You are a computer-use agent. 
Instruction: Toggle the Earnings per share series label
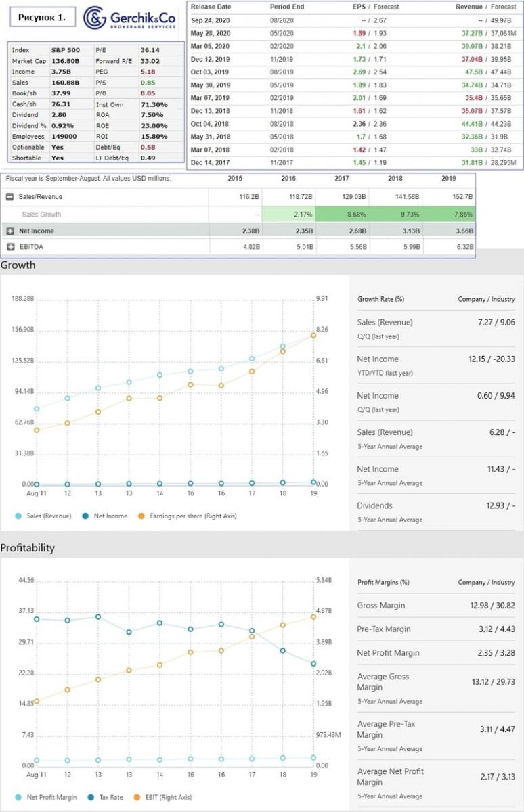(x=192, y=516)
